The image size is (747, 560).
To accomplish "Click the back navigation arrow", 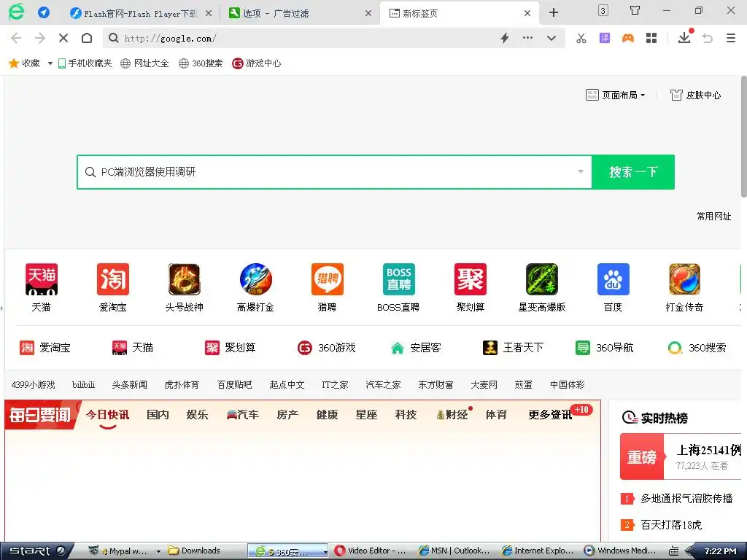I will 16,38.
